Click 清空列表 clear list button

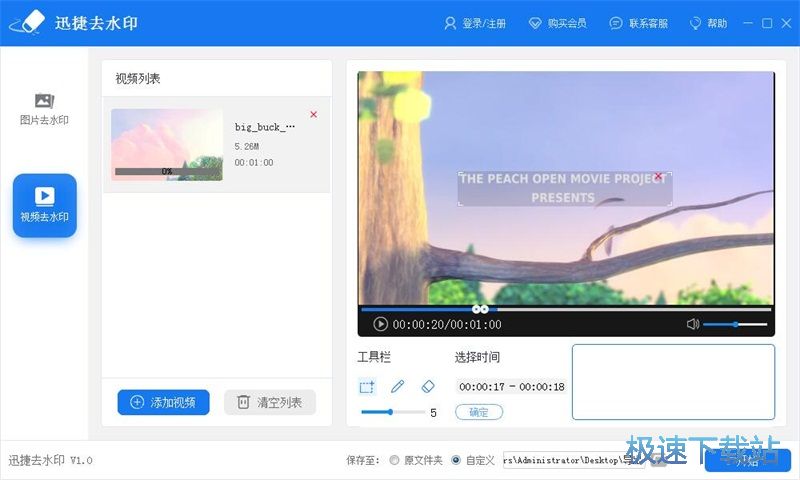click(270, 402)
